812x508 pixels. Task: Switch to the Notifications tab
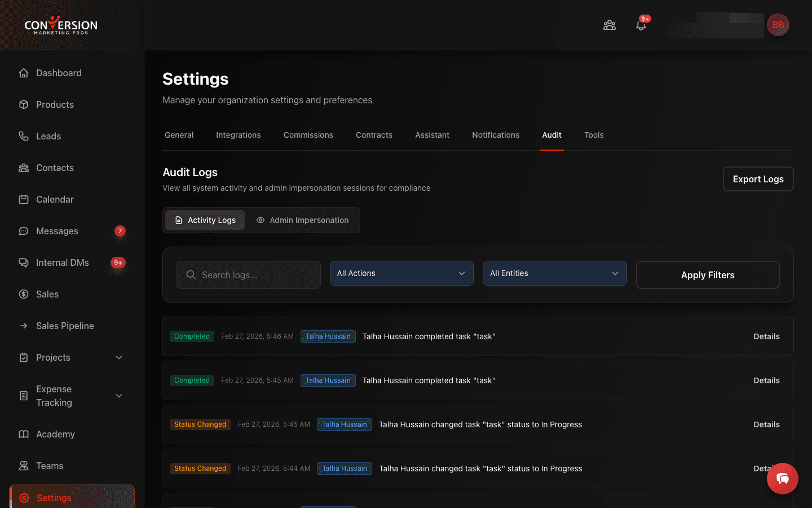pyautogui.click(x=496, y=135)
